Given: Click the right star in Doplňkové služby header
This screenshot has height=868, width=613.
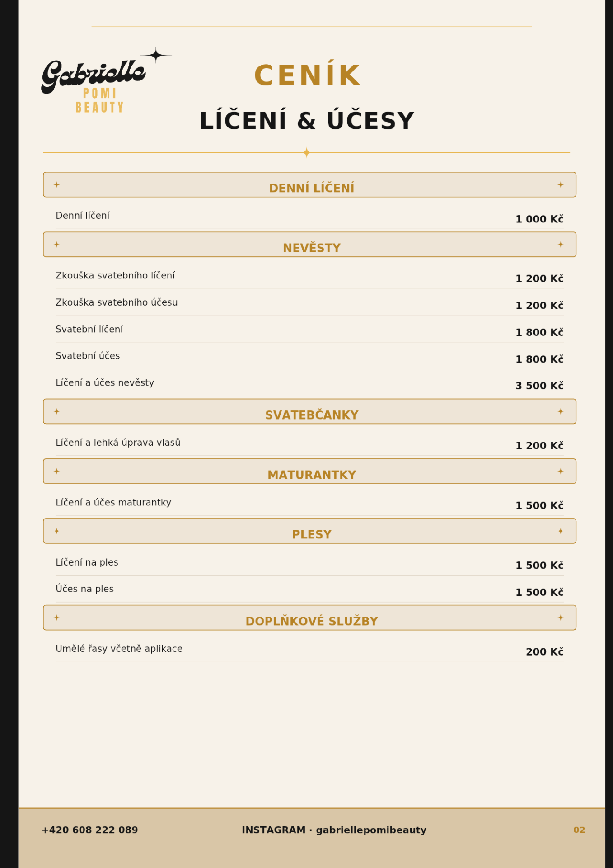Looking at the screenshot, I should (x=560, y=618).
